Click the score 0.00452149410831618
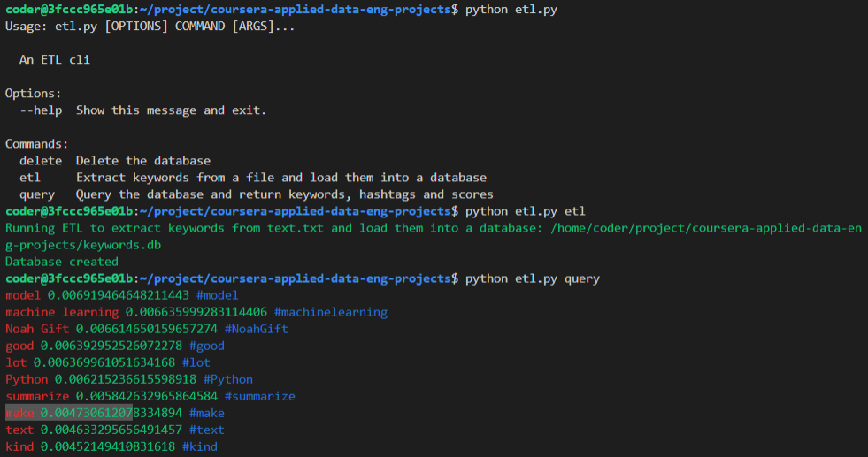868x457 pixels. click(x=107, y=446)
